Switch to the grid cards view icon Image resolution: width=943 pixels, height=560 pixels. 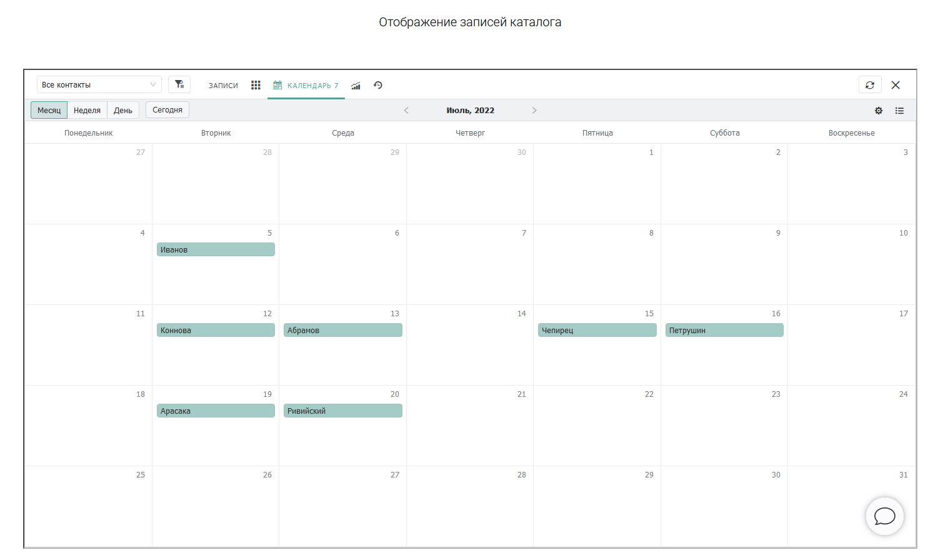(256, 85)
